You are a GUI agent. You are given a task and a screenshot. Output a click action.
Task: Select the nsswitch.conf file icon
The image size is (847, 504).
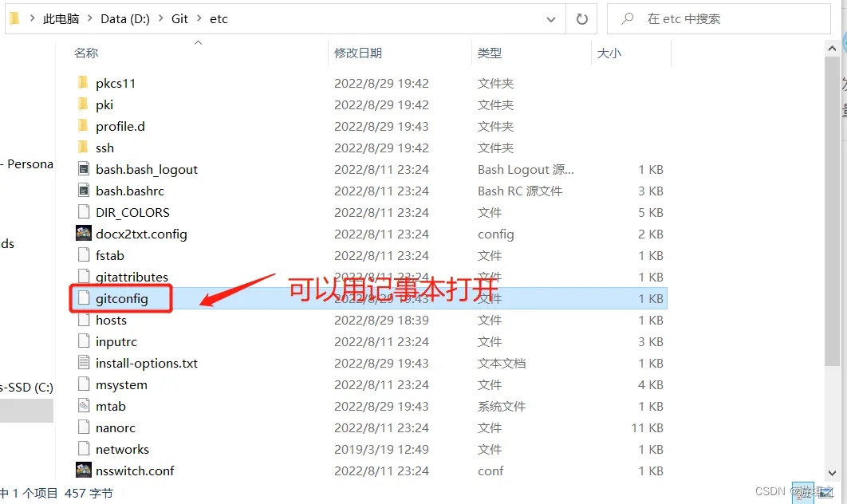click(84, 471)
